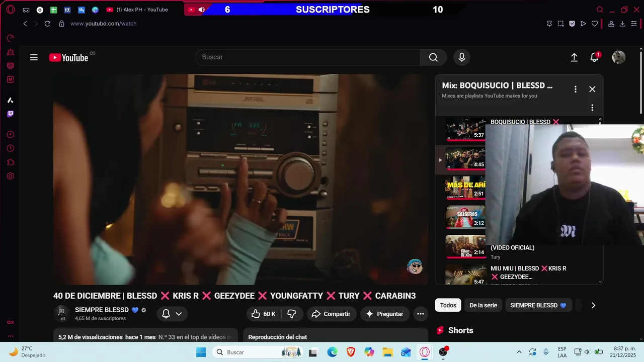Open more actions ellipsis under the video
The height and width of the screenshot is (362, 644).
click(421, 314)
